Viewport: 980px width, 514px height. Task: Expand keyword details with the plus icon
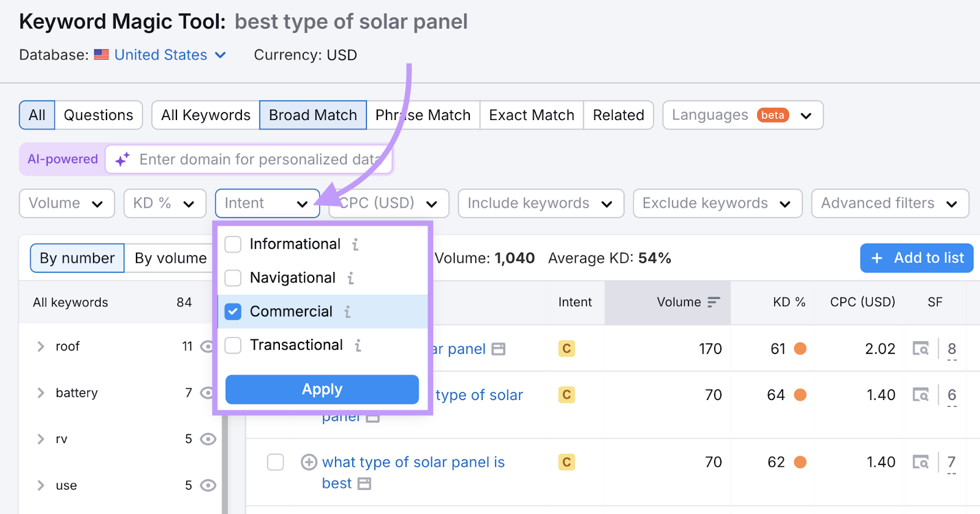coord(309,462)
